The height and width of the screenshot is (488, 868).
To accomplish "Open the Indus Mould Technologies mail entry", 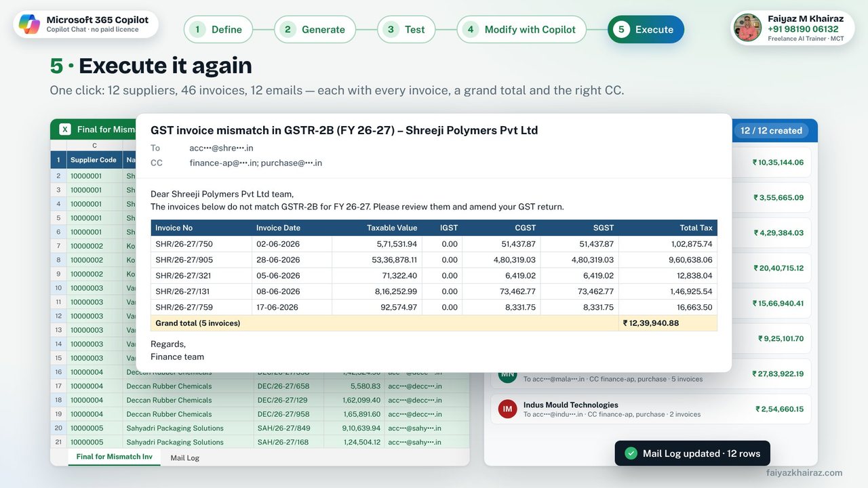I will coord(650,409).
